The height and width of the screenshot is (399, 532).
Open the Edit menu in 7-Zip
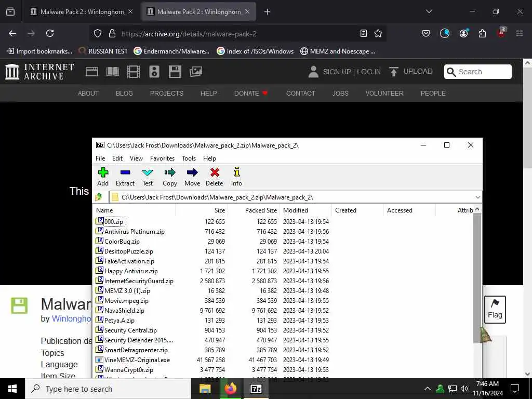click(117, 158)
